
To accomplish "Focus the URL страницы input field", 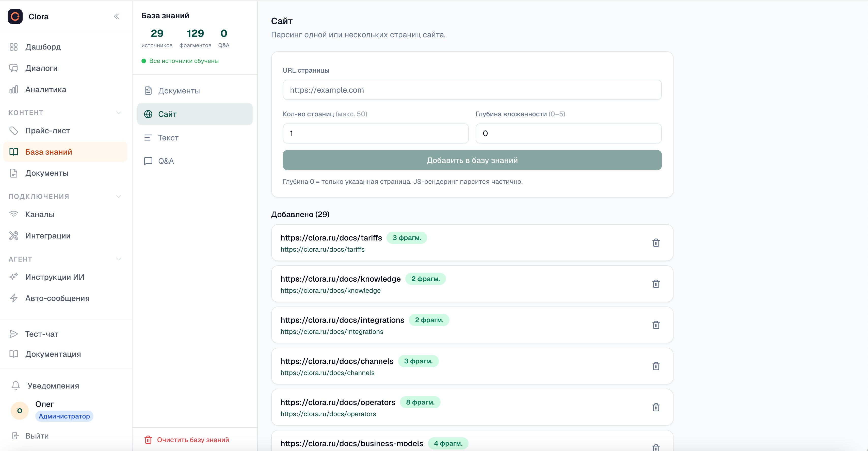I will coord(472,90).
